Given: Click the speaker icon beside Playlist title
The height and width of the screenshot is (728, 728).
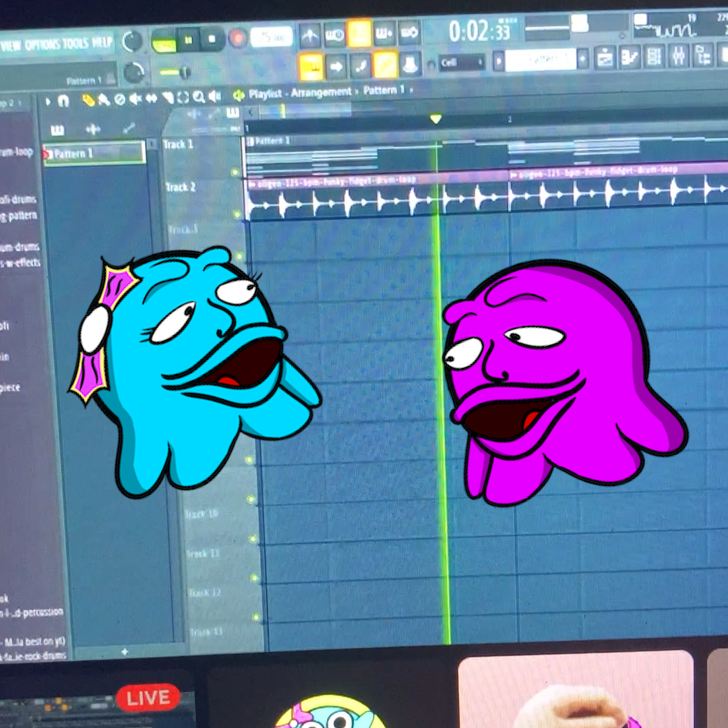Looking at the screenshot, I should pyautogui.click(x=239, y=96).
